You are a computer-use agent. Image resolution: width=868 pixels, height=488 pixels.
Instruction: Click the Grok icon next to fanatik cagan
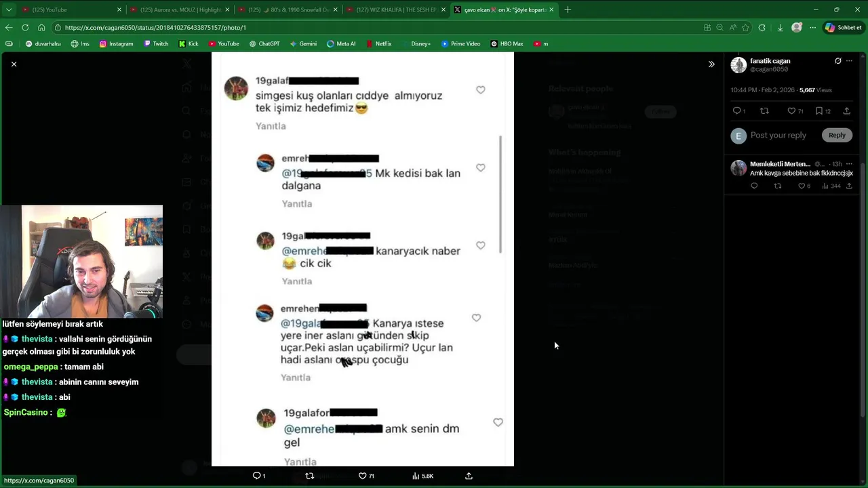[x=838, y=61]
